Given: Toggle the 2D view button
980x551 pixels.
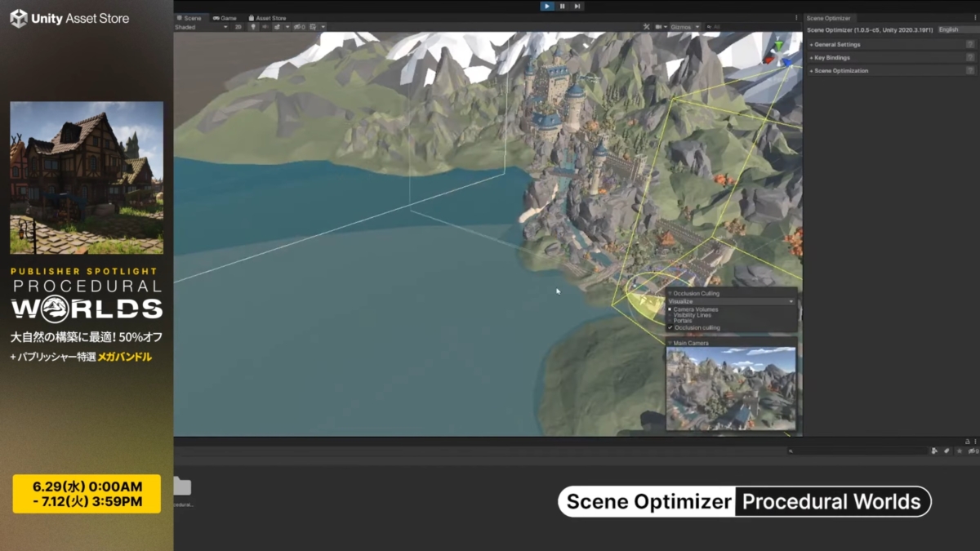Looking at the screenshot, I should click(238, 27).
